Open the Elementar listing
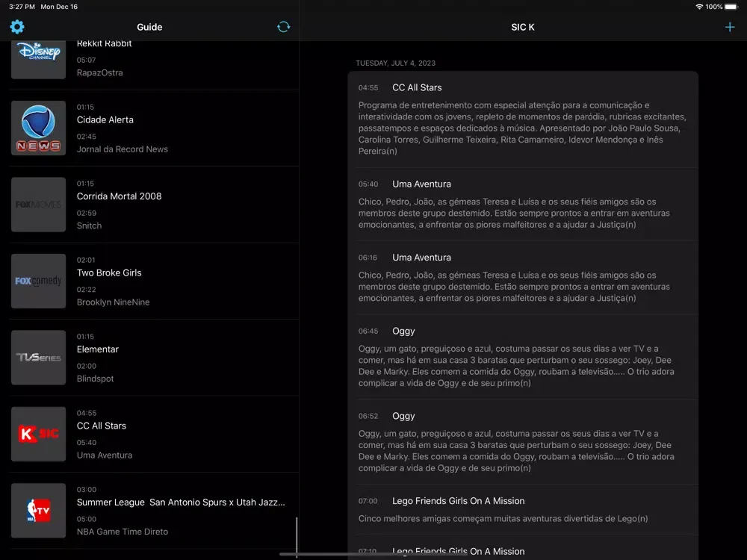Image resolution: width=747 pixels, height=560 pixels. [98, 349]
